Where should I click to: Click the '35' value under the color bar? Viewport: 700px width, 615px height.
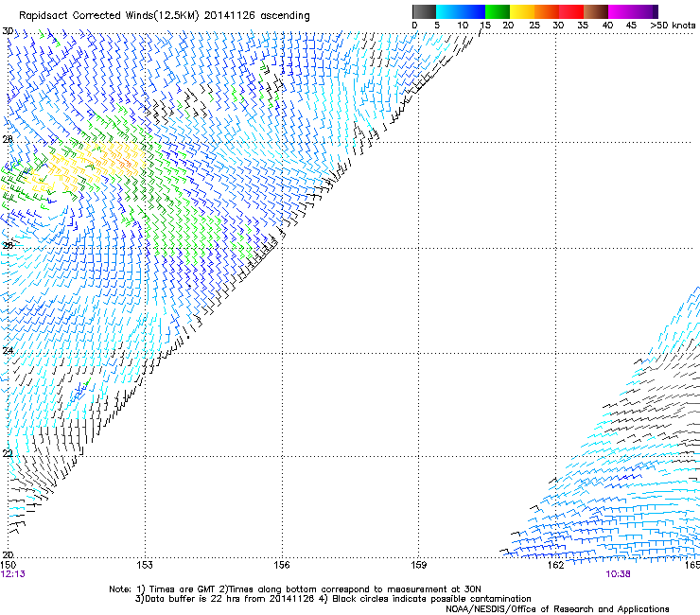(x=583, y=26)
